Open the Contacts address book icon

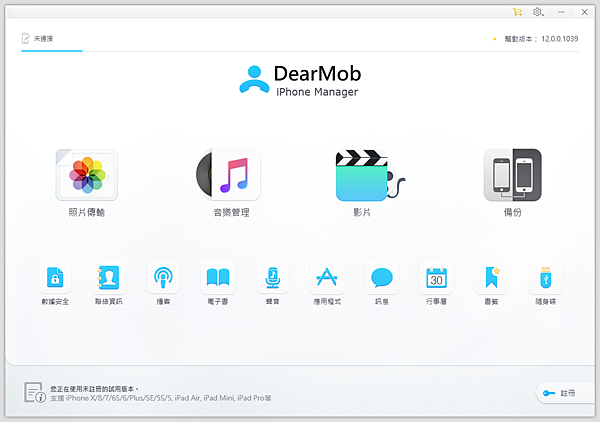point(109,277)
